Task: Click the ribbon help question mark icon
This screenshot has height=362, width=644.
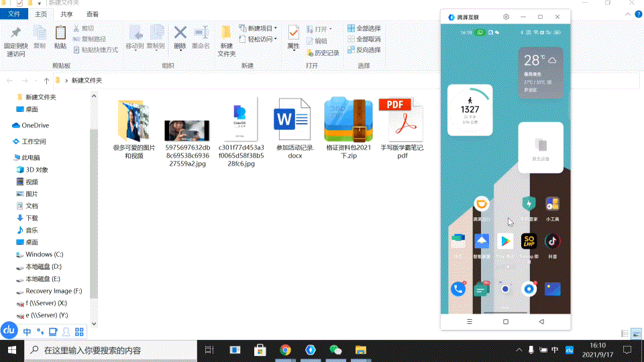Action: tap(639, 14)
